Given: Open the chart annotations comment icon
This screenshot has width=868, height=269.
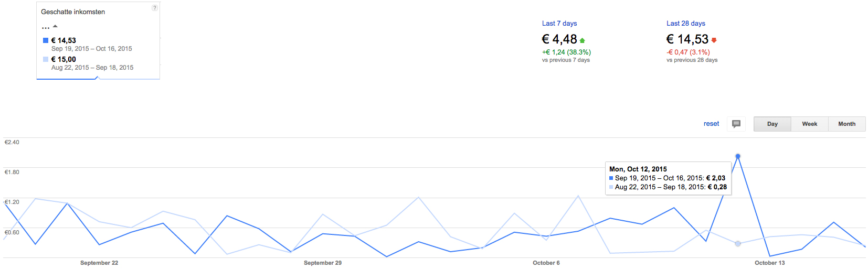Looking at the screenshot, I should pos(736,124).
